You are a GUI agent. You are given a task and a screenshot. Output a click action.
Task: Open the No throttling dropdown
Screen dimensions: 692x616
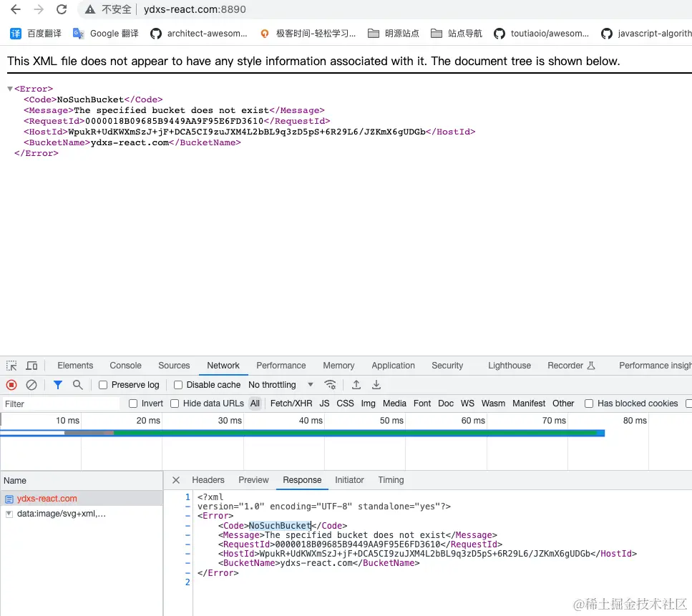(281, 385)
